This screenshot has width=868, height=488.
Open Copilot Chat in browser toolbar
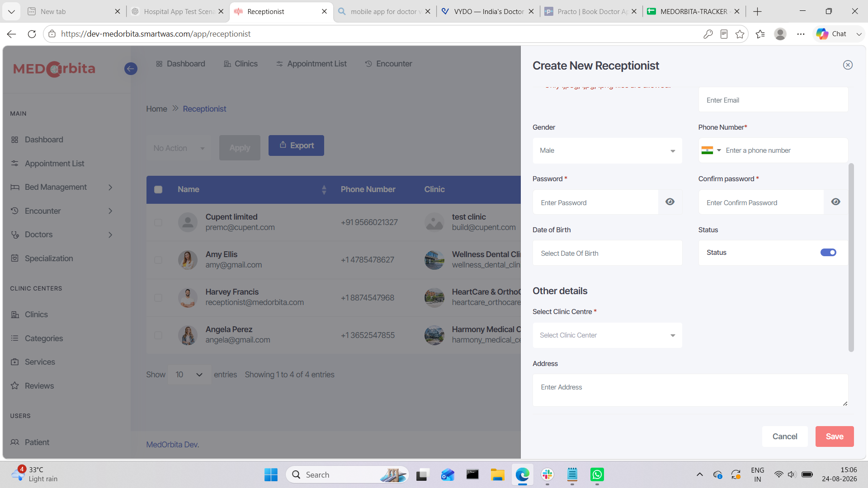pyautogui.click(x=832, y=34)
